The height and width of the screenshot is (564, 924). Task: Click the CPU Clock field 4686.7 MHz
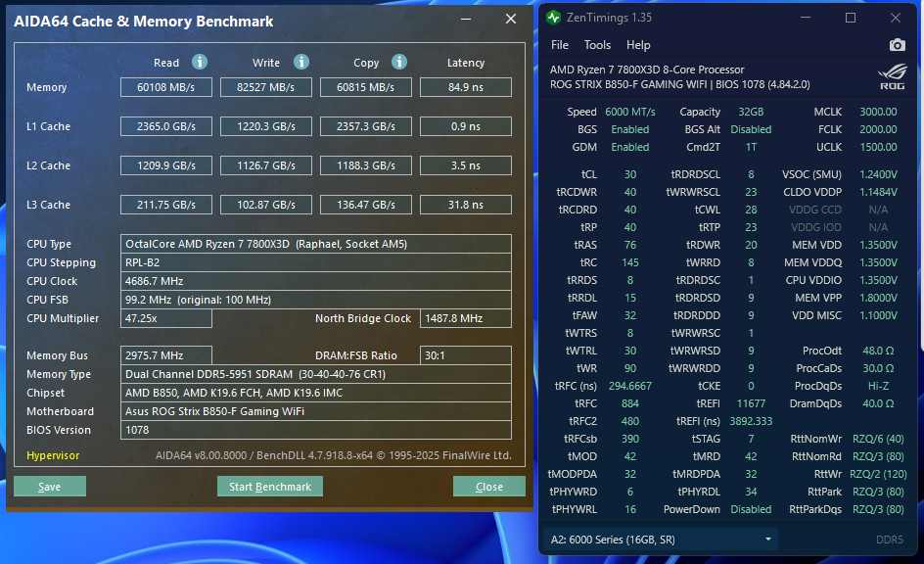[x=316, y=281]
